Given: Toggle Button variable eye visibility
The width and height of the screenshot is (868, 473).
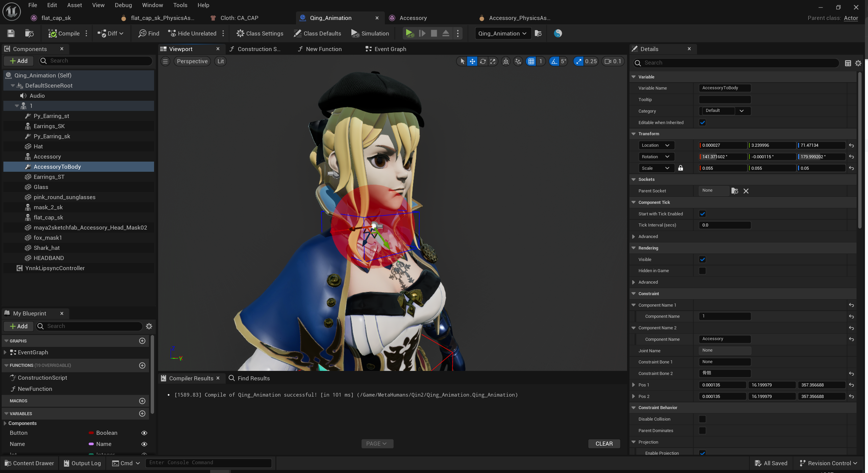Looking at the screenshot, I should [x=144, y=433].
